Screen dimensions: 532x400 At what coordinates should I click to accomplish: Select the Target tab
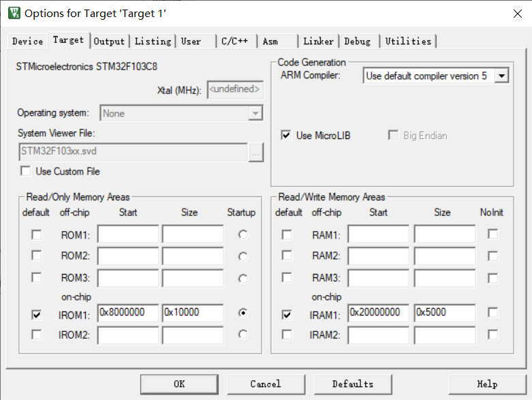coord(69,40)
